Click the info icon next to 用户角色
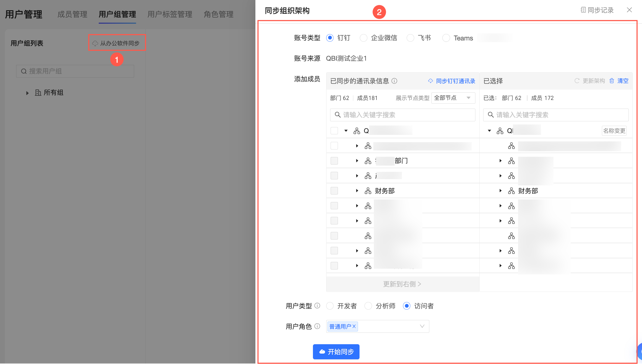The image size is (642, 364). [317, 326]
